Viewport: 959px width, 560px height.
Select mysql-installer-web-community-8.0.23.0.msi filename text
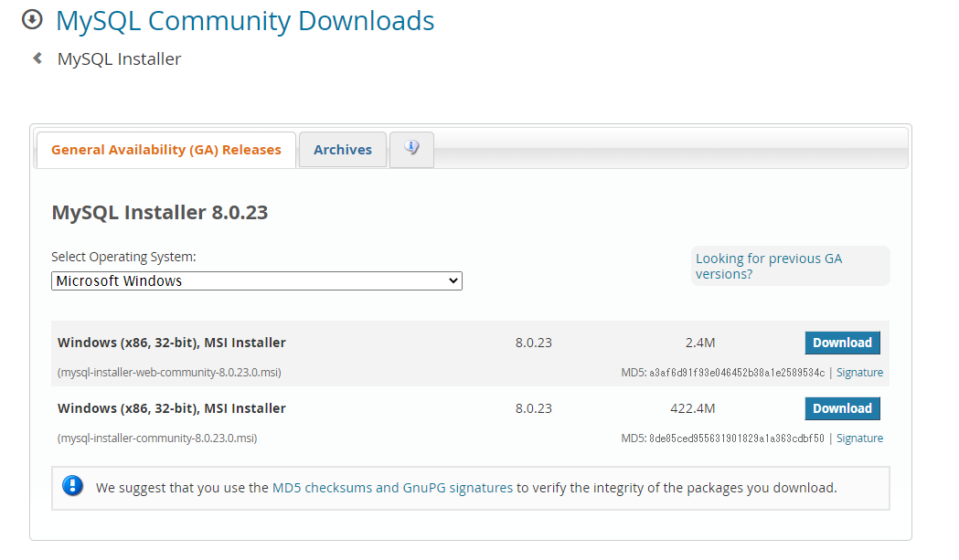tap(169, 373)
